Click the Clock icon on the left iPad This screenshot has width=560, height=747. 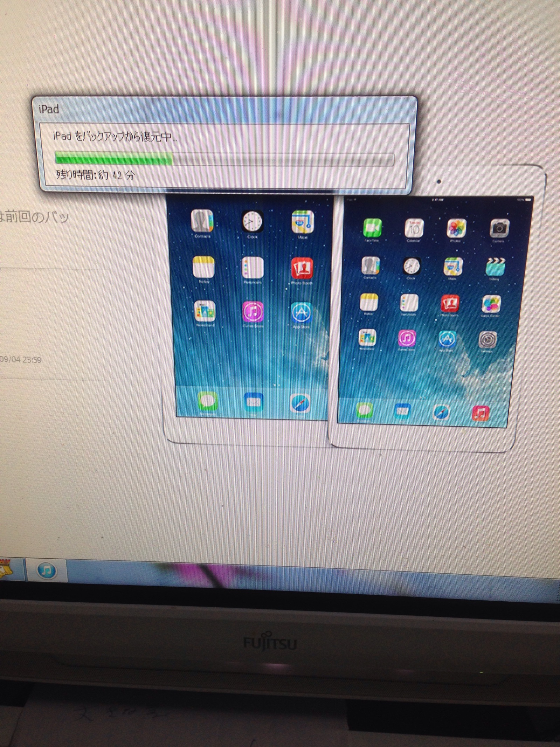[x=252, y=221]
